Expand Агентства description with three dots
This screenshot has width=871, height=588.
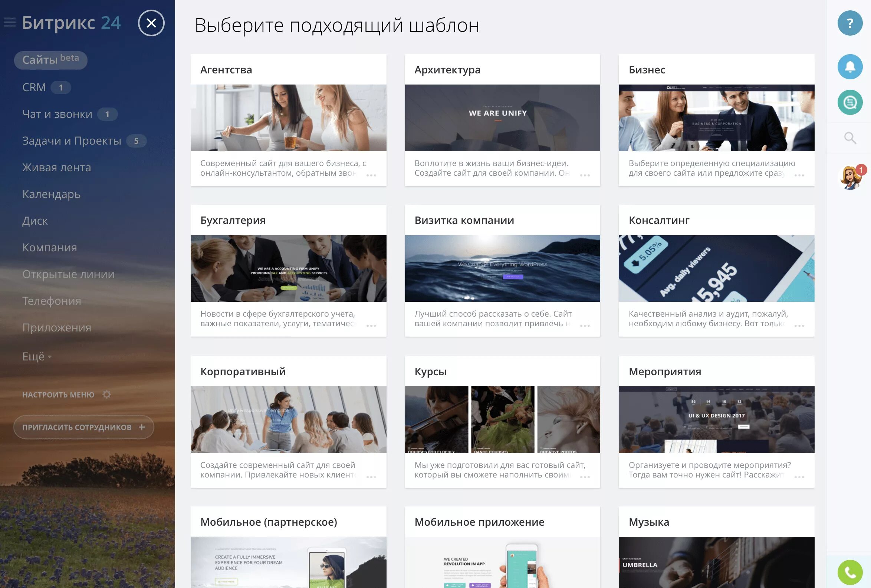tap(371, 175)
